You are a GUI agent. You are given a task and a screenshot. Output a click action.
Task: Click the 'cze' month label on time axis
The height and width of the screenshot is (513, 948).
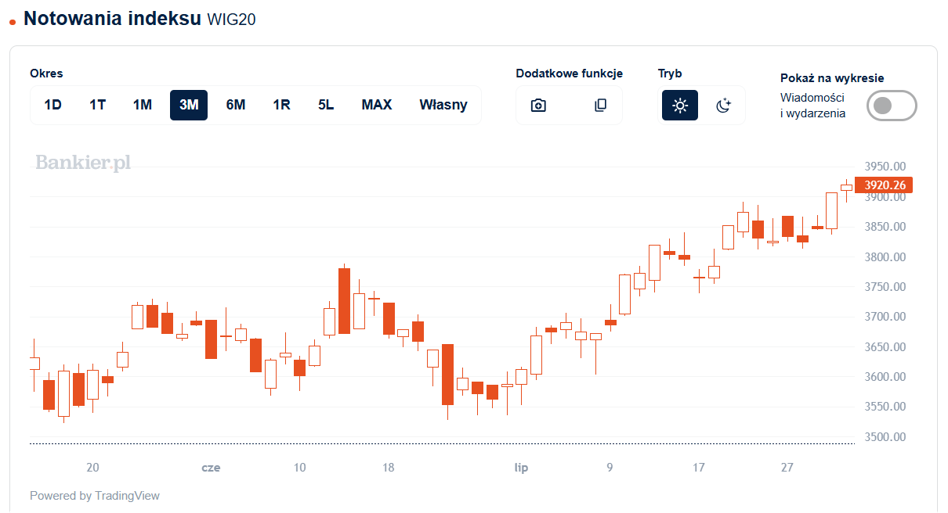point(210,468)
